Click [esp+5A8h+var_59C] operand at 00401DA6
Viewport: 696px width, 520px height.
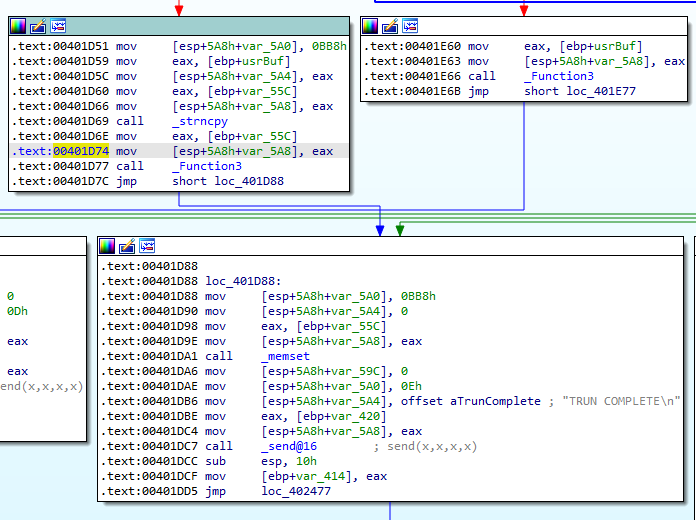324,371
